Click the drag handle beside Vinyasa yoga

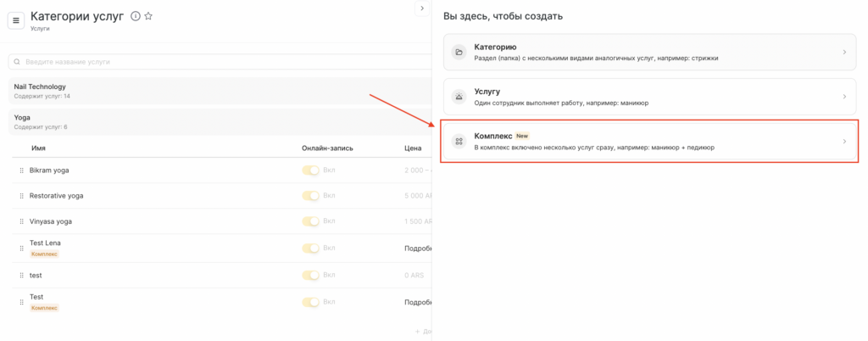22,221
